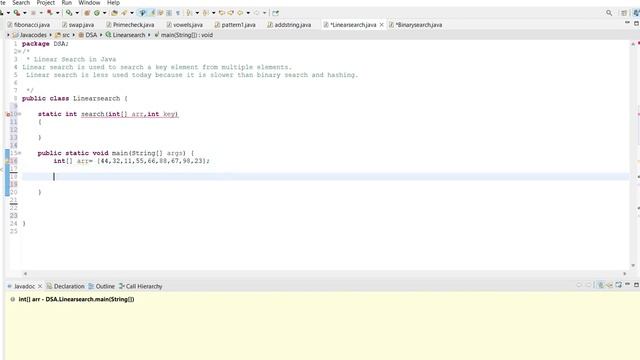Collapse the main method fold on line 15
The width and height of the screenshot is (640, 360).
tap(20, 153)
